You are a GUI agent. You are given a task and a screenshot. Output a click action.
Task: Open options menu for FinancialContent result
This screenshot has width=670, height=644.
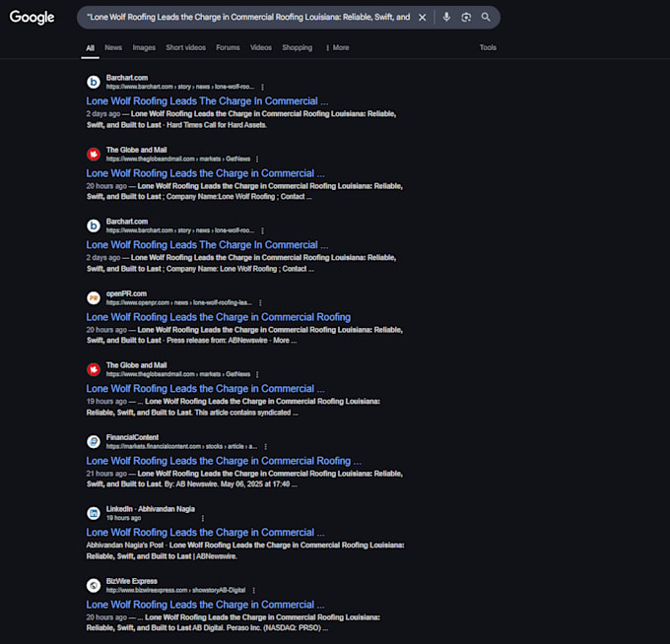[x=265, y=447]
